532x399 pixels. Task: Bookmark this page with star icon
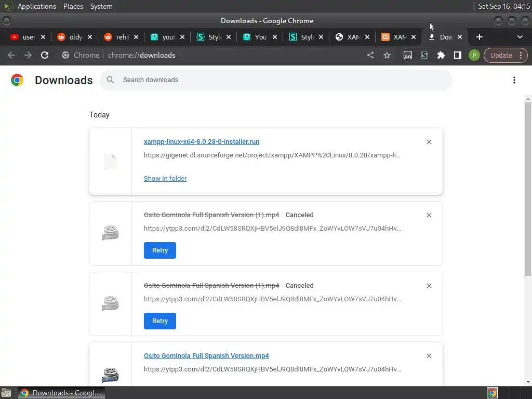click(x=387, y=55)
